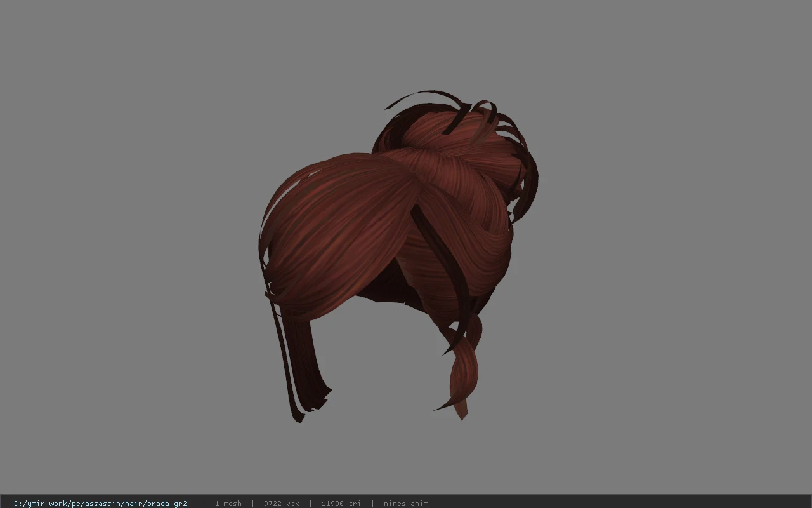
Task: Click the file path D:/ymir work/pc/assassin/hair/prada.gr2
Action: click(100, 504)
